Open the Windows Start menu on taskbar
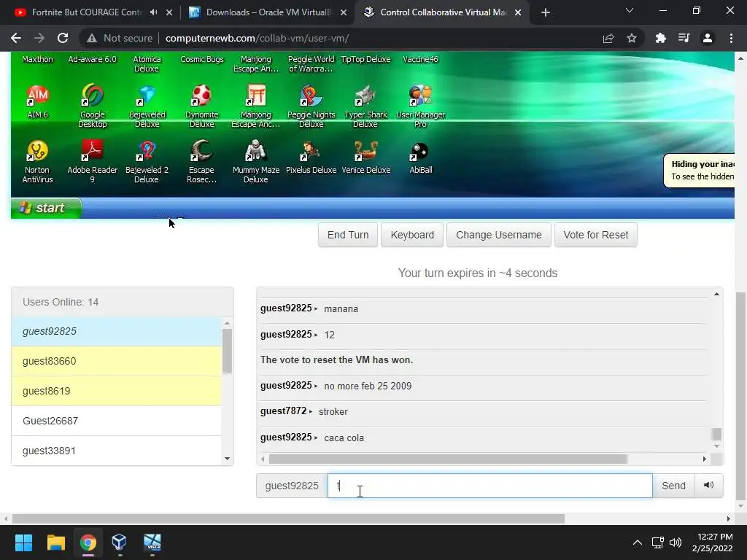The width and height of the screenshot is (747, 560). [x=24, y=542]
